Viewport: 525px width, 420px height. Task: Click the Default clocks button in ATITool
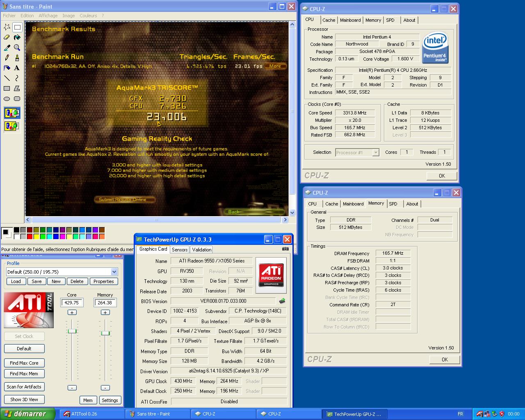[24, 349]
